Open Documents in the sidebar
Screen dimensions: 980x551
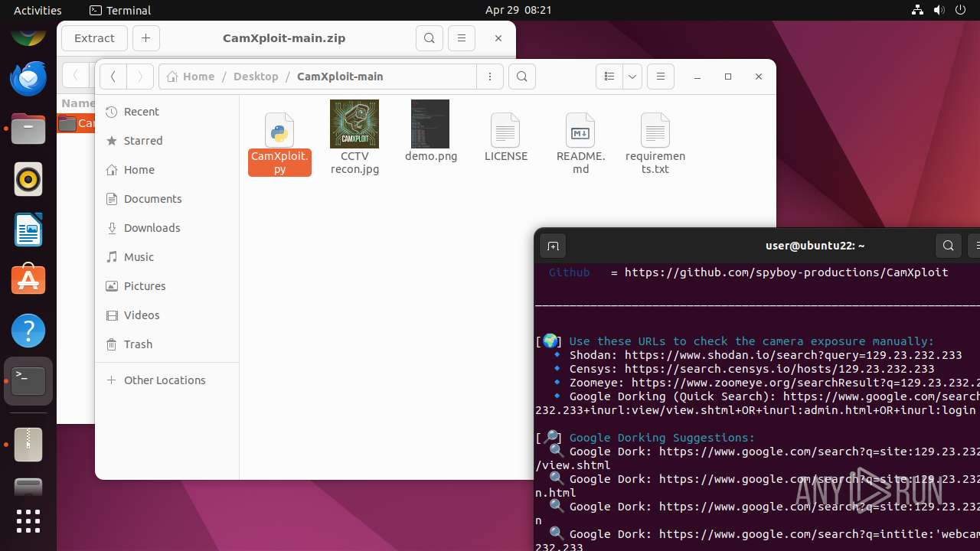point(167,199)
